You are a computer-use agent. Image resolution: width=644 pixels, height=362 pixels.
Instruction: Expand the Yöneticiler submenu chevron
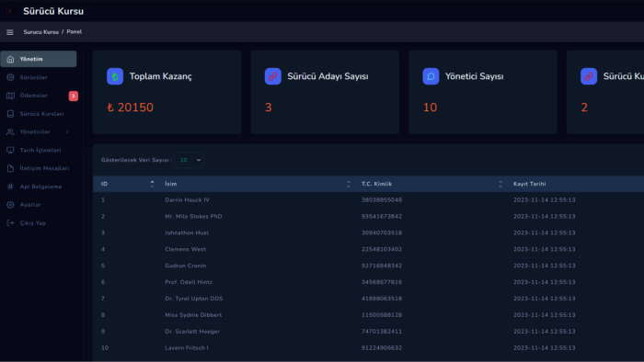67,132
